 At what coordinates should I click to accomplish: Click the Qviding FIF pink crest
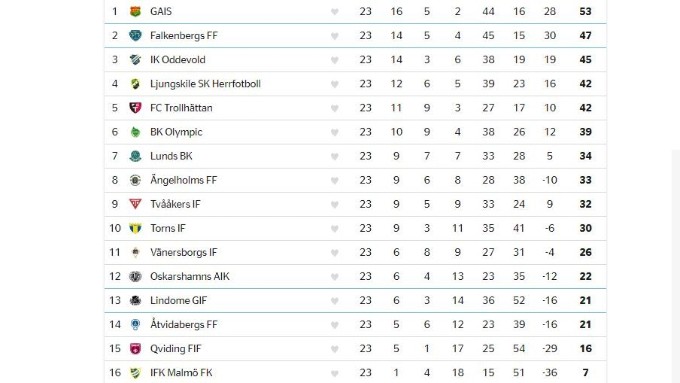click(135, 349)
